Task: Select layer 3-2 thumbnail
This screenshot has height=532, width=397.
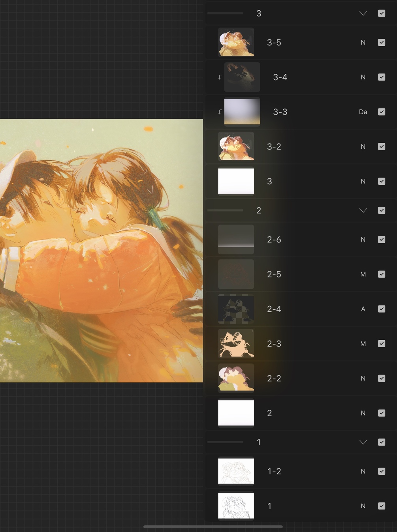Action: (x=236, y=146)
